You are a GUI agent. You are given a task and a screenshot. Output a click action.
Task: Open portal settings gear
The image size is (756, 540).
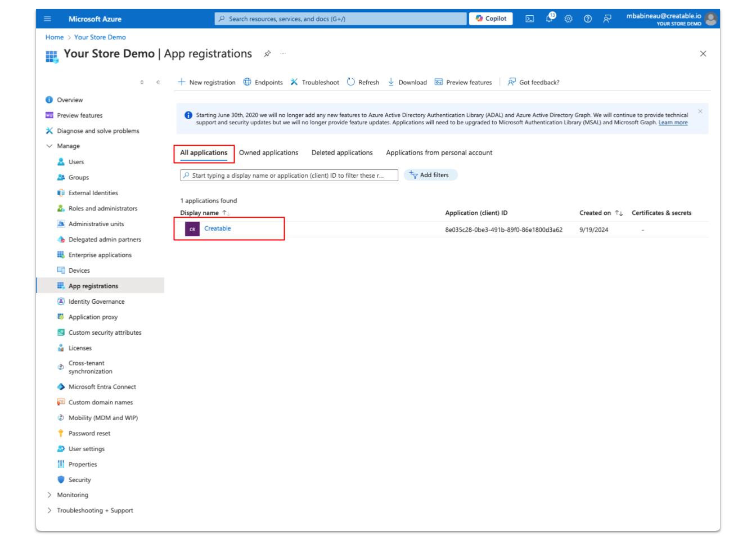[568, 19]
